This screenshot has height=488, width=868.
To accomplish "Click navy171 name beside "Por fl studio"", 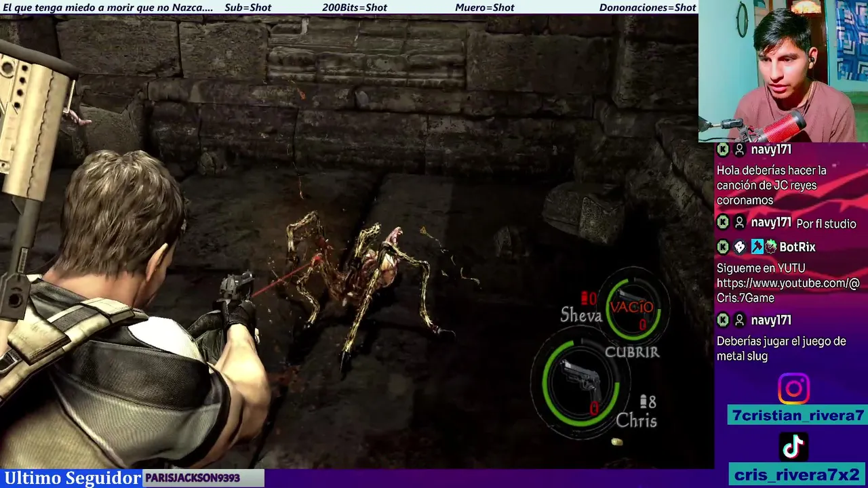I will [771, 222].
